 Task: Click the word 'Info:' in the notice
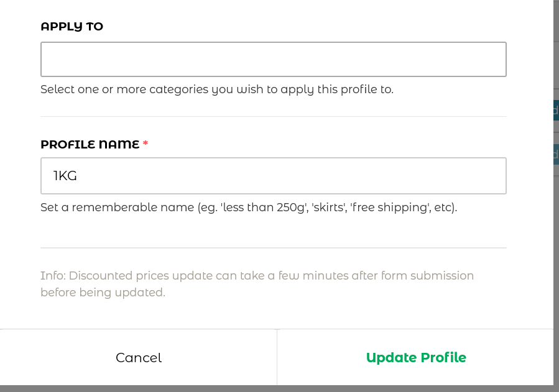point(53,275)
